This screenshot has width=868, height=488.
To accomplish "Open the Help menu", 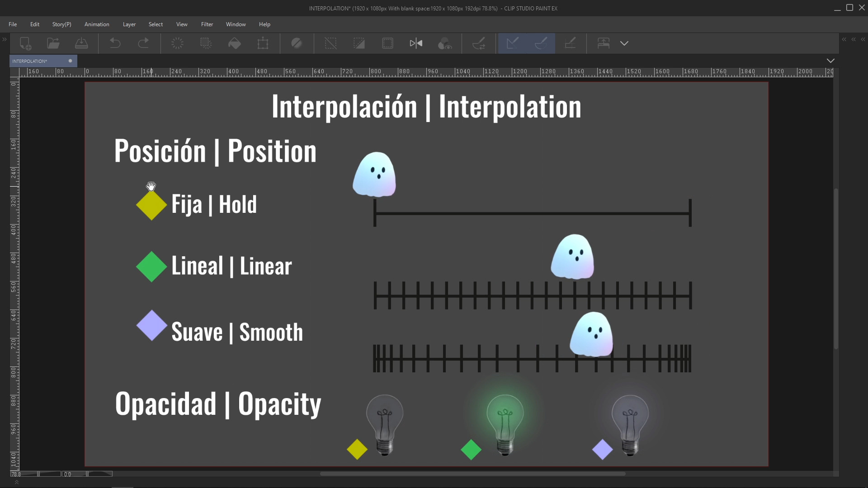I will coord(264,24).
